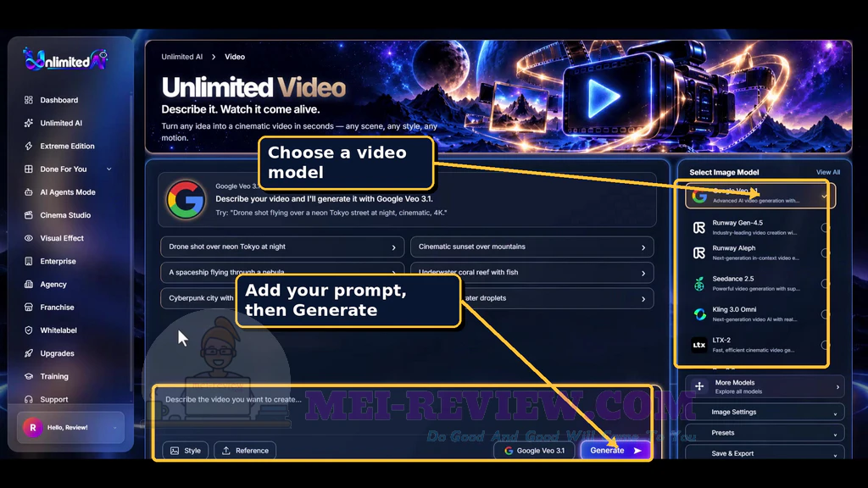The height and width of the screenshot is (488, 868).
Task: Click the Upgrades rocket icon
Action: click(x=29, y=353)
